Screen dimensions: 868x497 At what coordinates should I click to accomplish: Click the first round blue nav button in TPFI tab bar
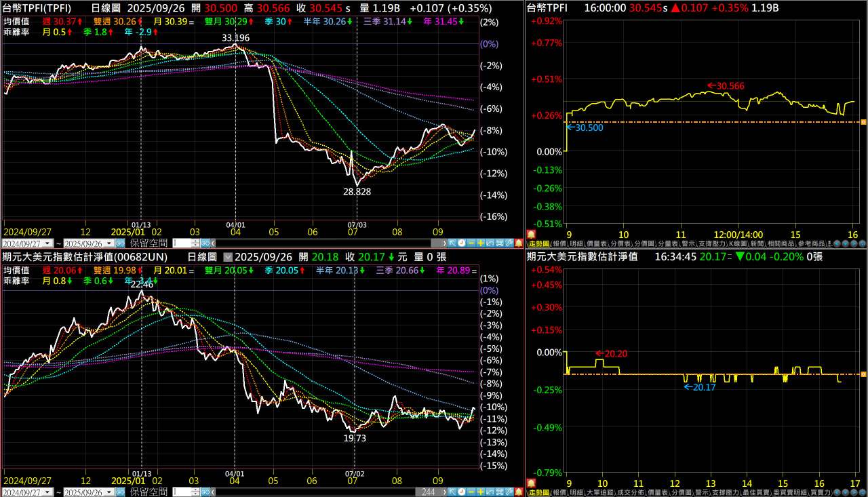838,243
